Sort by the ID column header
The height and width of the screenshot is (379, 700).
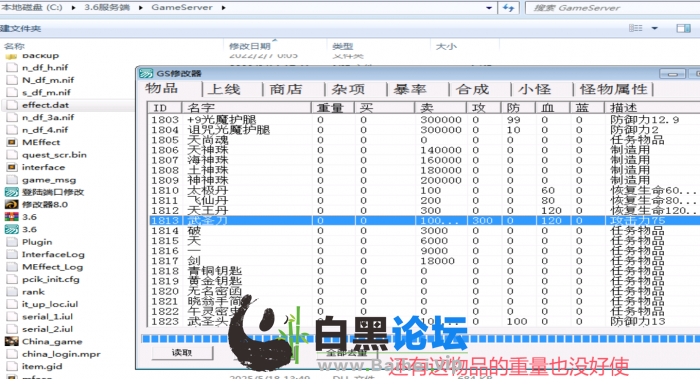click(x=165, y=108)
